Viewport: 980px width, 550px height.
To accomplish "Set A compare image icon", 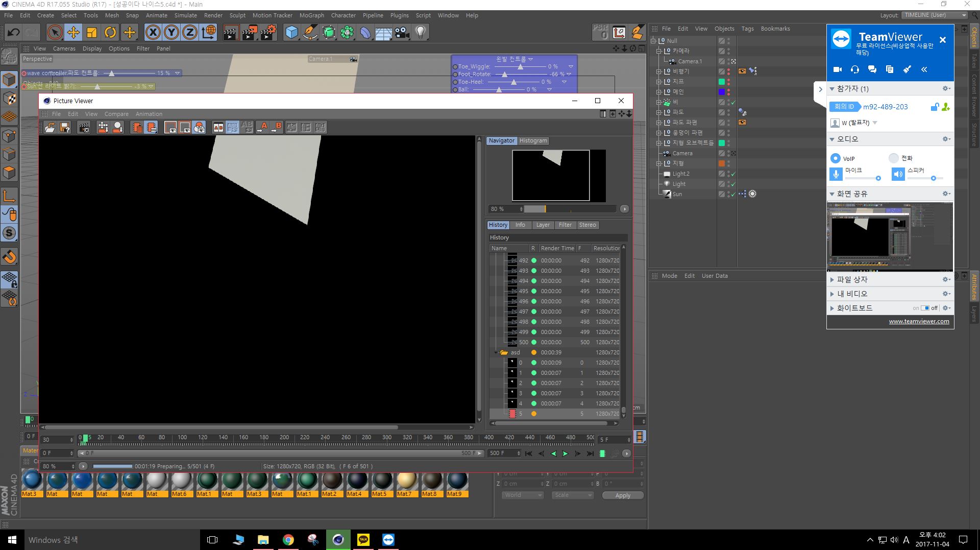I will tap(262, 128).
